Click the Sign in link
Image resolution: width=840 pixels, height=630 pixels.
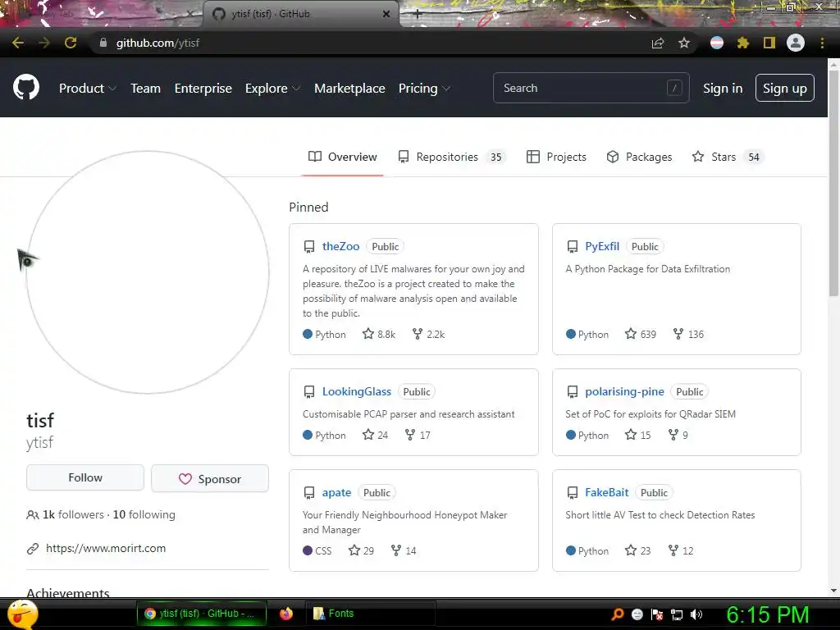(x=723, y=89)
